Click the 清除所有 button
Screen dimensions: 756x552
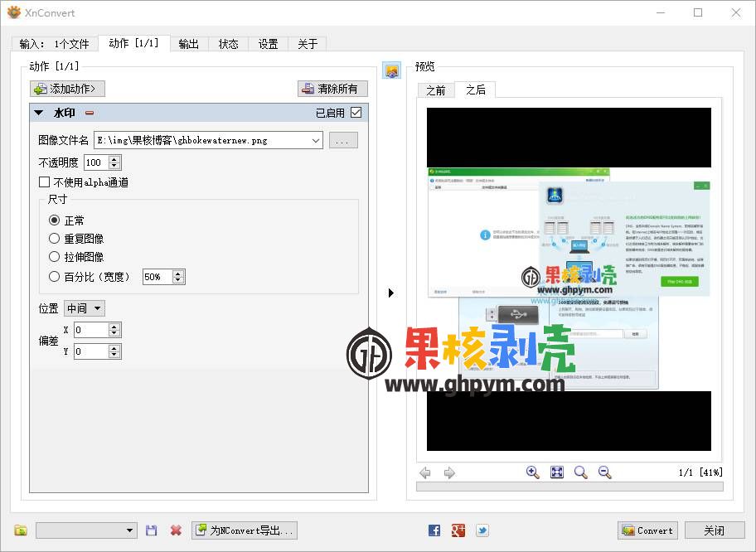(x=332, y=89)
